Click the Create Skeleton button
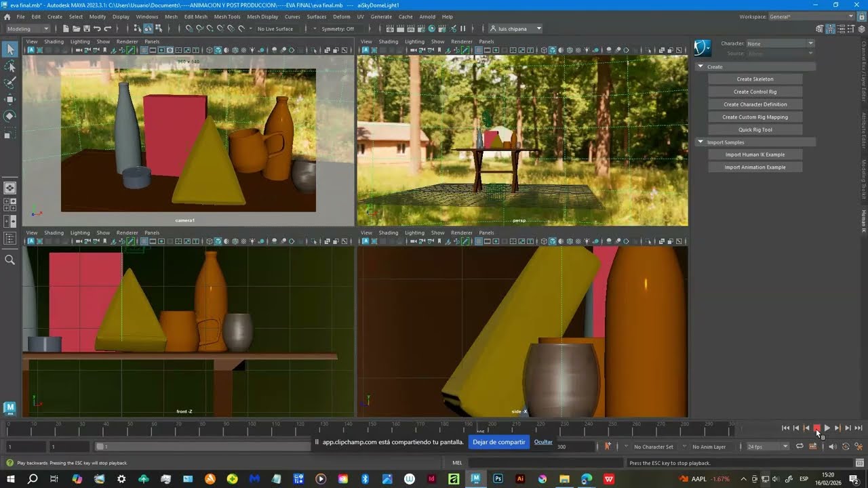 (755, 79)
